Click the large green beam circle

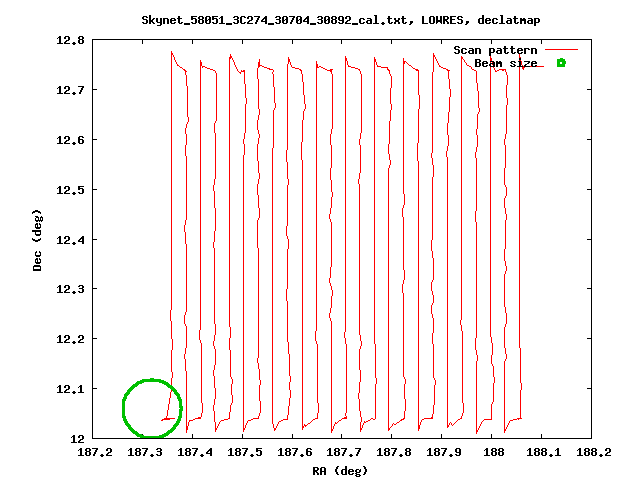tap(152, 408)
